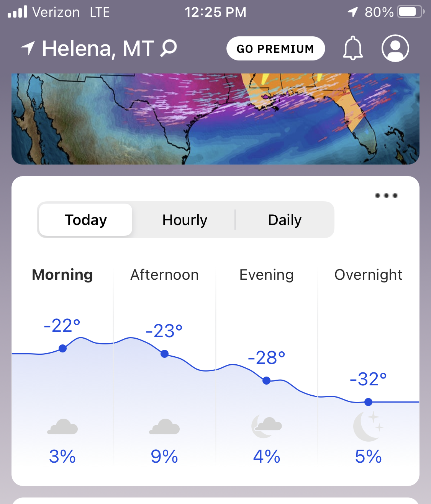Open the notifications bell

pyautogui.click(x=352, y=48)
